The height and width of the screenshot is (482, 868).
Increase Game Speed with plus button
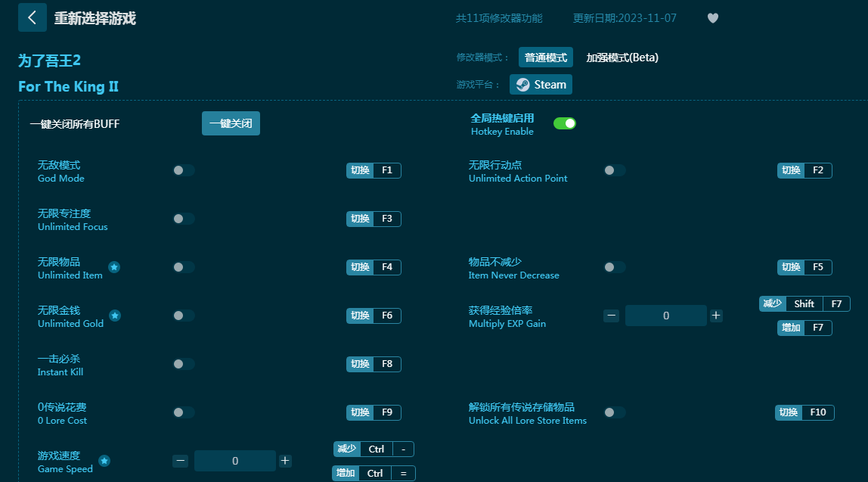[x=285, y=461]
